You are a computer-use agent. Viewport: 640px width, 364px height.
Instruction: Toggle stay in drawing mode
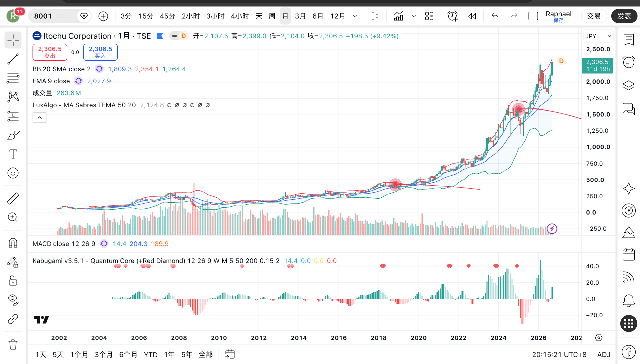pyautogui.click(x=13, y=262)
